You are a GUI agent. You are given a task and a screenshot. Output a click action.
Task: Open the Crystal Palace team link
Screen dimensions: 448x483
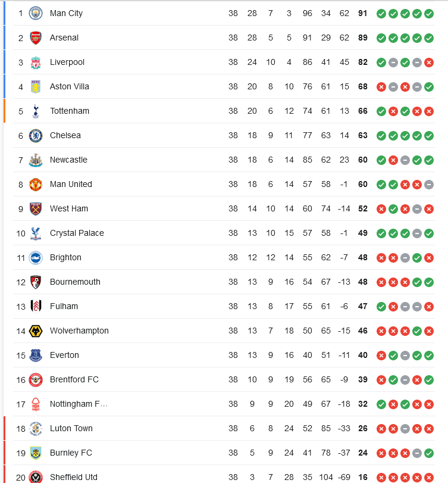click(77, 233)
